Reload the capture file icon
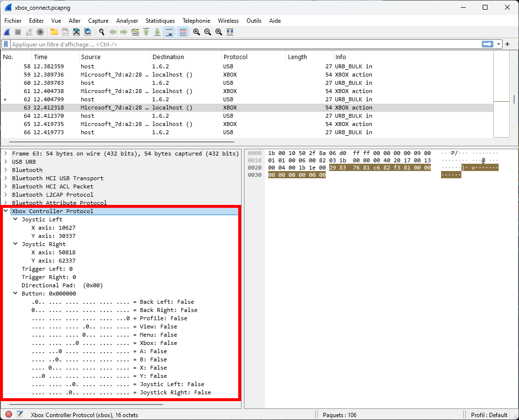 (88, 32)
